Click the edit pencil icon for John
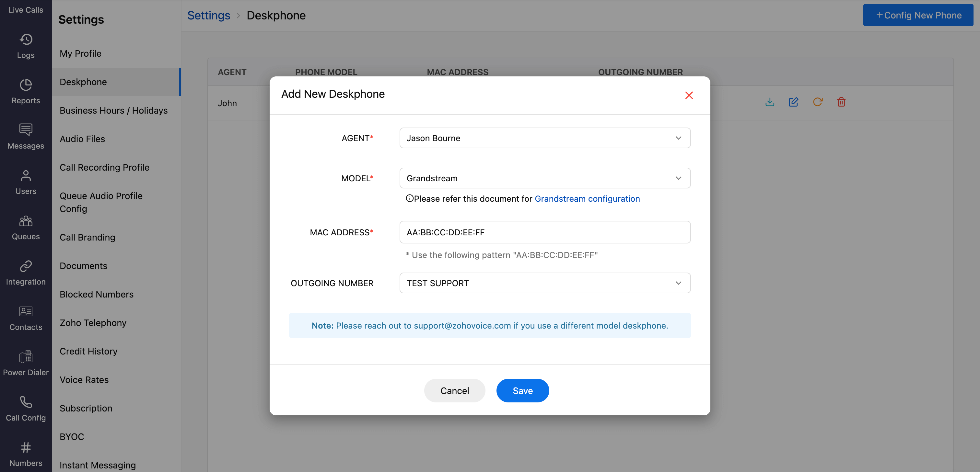The image size is (980, 472). (794, 102)
